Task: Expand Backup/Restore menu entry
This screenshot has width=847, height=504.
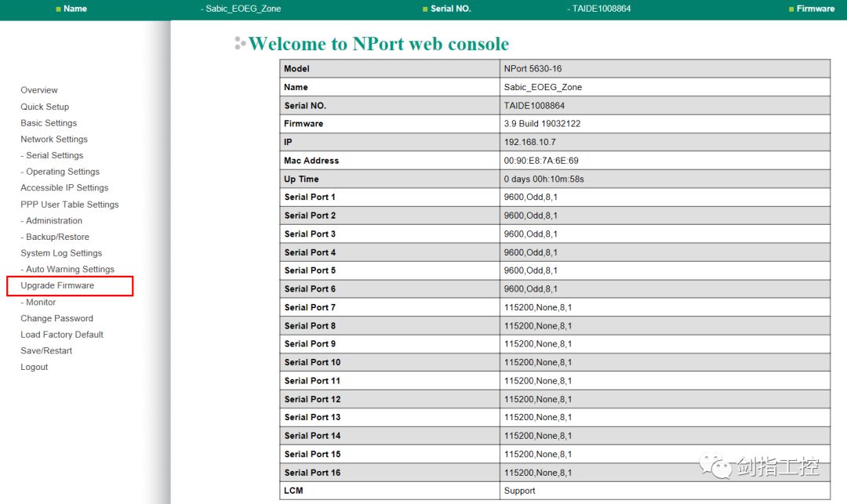Action: 55,237
